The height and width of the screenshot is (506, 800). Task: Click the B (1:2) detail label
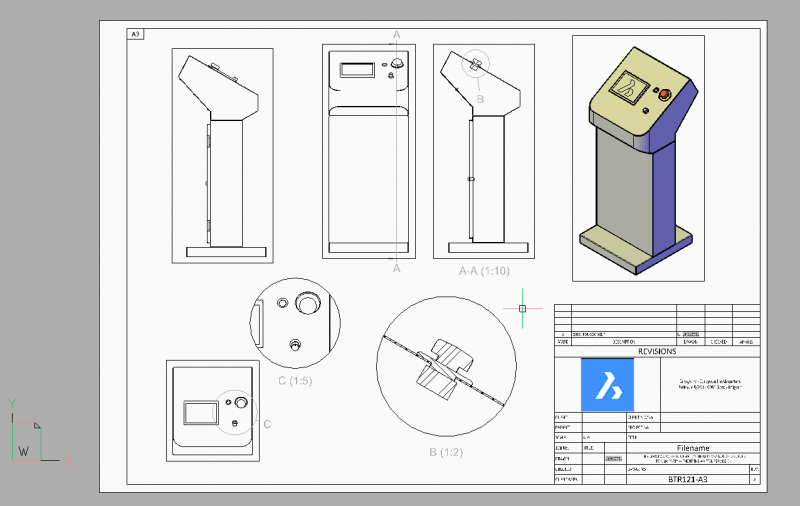tap(446, 452)
